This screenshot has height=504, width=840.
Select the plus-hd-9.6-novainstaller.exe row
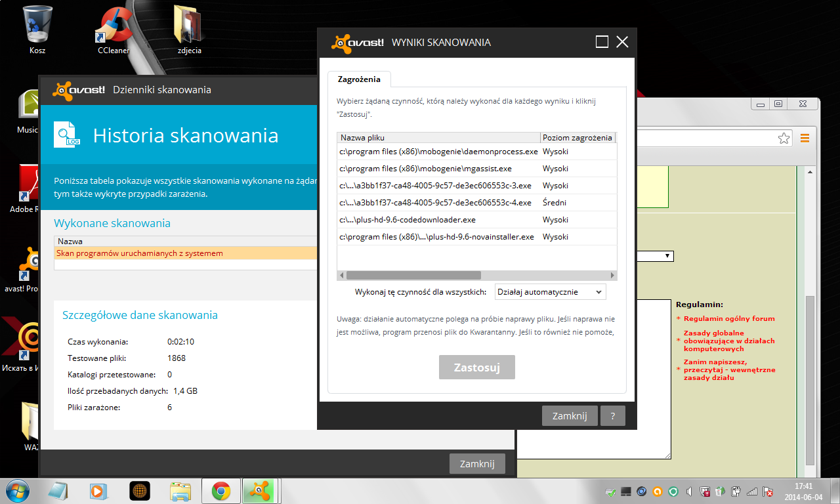[477, 237]
